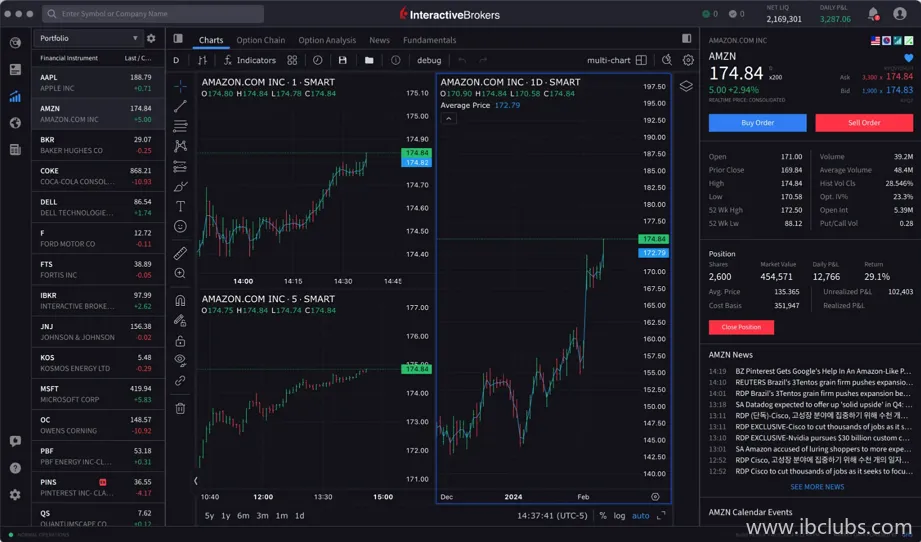The image size is (921, 542).
Task: Click the trash icon to remove drawings
Action: pos(180,408)
